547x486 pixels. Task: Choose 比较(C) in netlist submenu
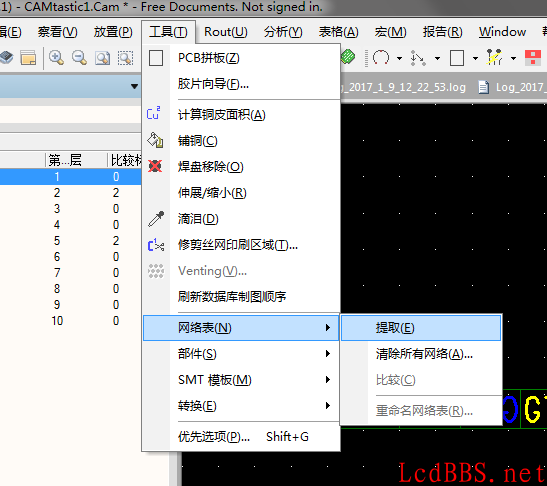point(421,380)
